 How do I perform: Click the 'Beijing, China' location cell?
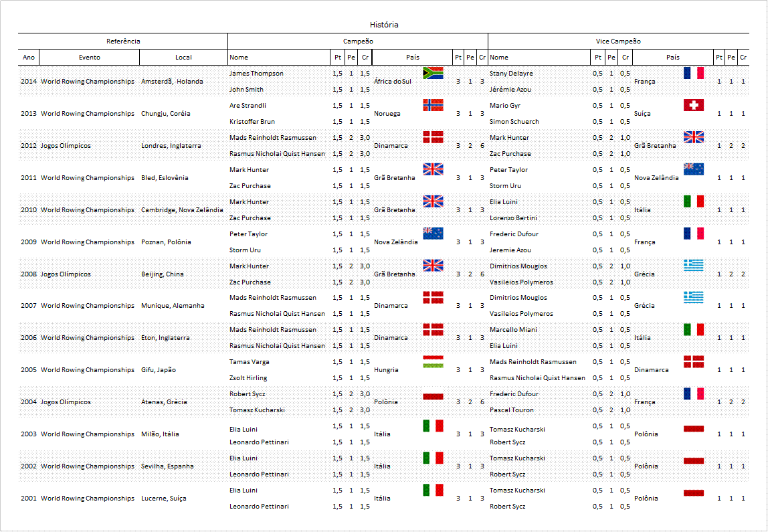(163, 274)
